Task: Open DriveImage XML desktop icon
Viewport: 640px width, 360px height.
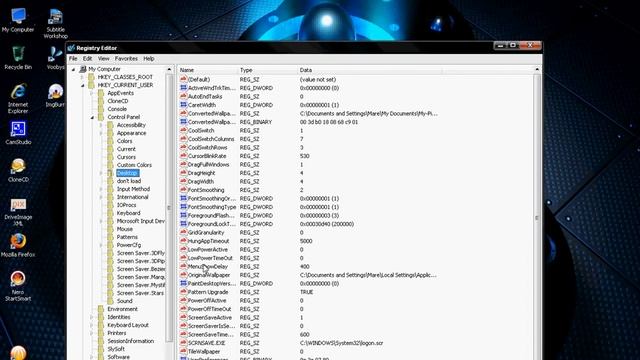Action: [x=18, y=211]
